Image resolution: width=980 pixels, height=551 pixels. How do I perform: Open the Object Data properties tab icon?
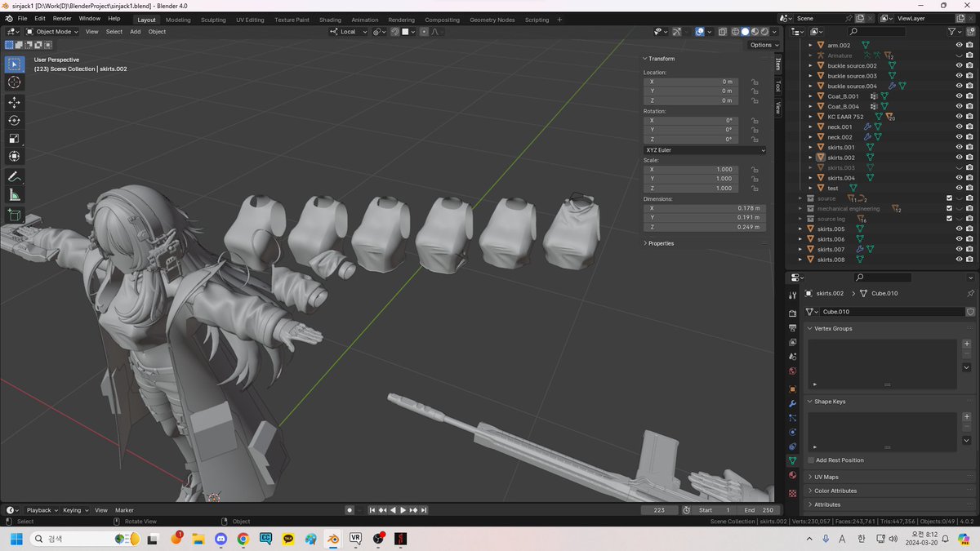tap(792, 461)
